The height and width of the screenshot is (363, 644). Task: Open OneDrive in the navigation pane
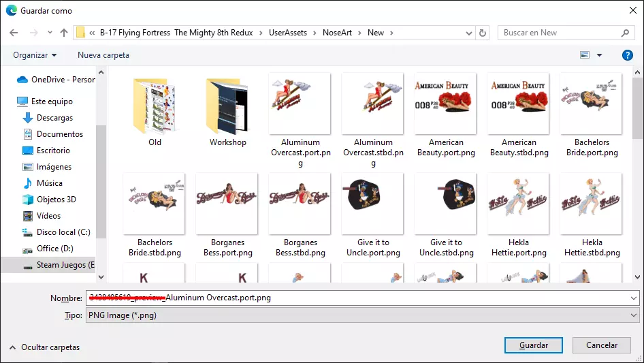pyautogui.click(x=56, y=80)
